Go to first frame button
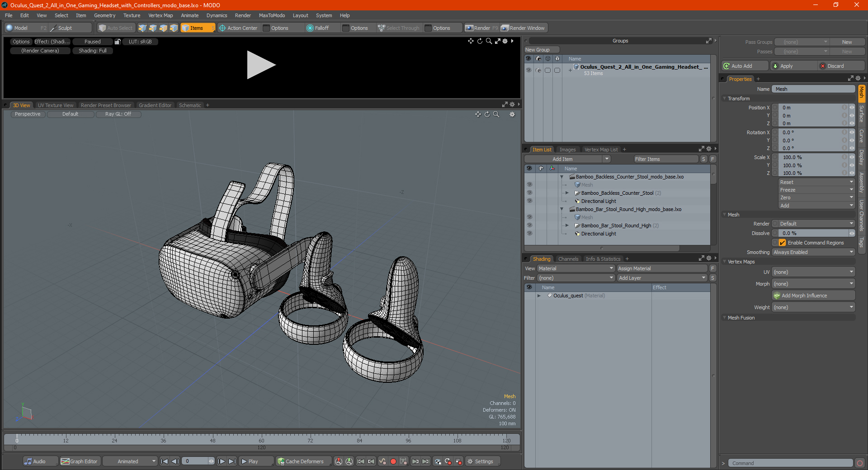 165,461
